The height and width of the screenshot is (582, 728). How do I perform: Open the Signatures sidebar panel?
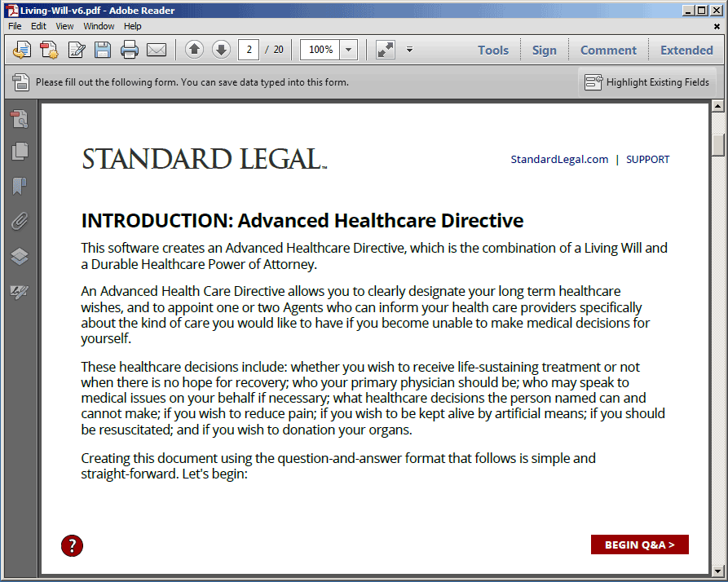(20, 292)
